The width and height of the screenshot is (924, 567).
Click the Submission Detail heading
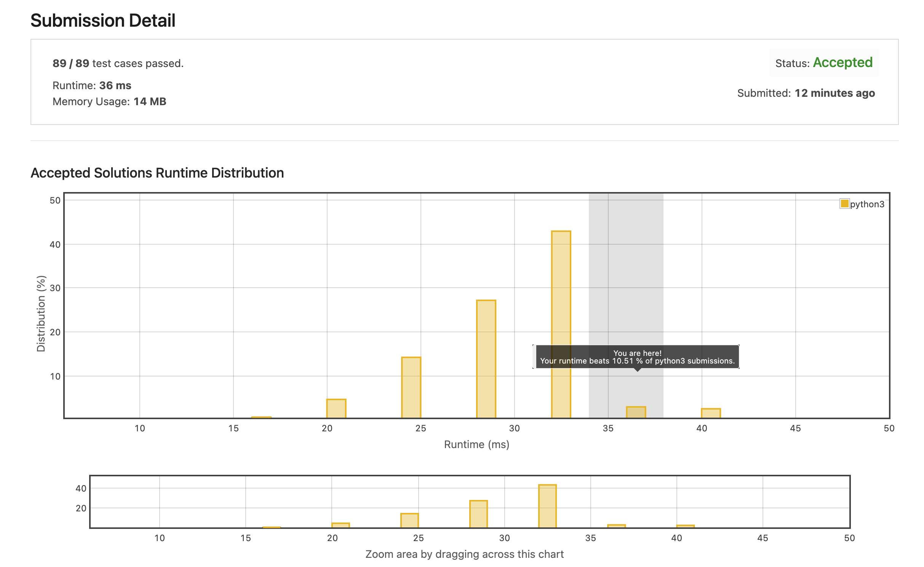coord(103,21)
